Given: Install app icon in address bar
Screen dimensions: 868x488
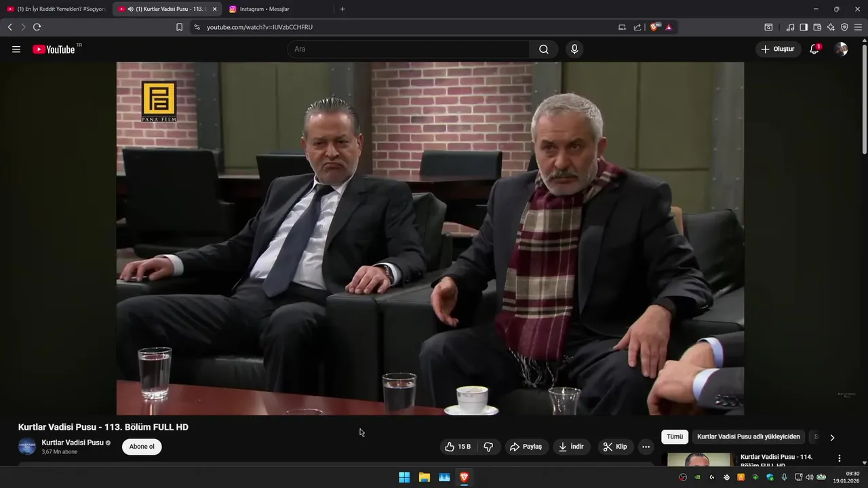Looking at the screenshot, I should click(622, 27).
